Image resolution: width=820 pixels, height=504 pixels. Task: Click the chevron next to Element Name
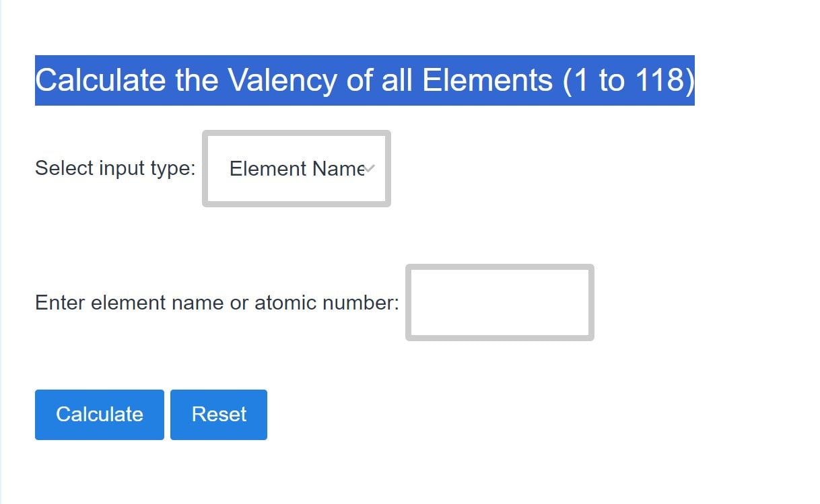368,170
